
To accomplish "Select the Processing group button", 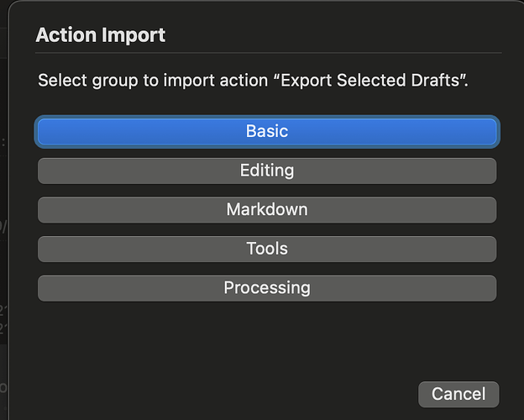I will (x=267, y=287).
